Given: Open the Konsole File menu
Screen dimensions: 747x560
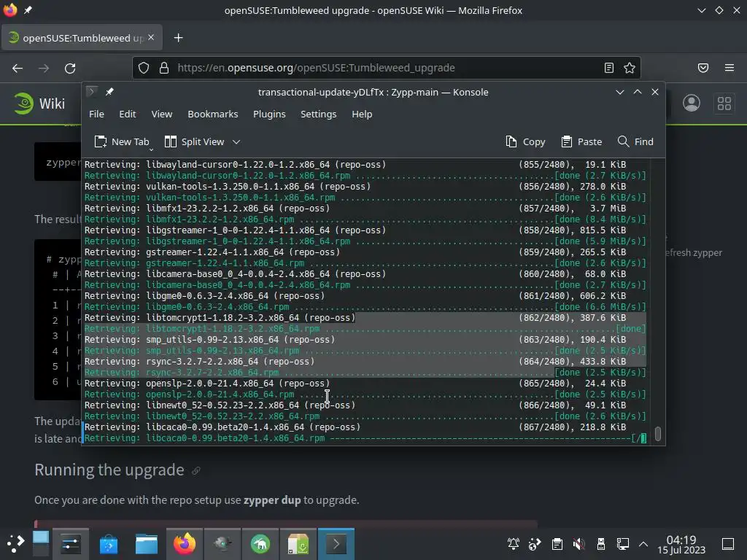Looking at the screenshot, I should pos(96,114).
